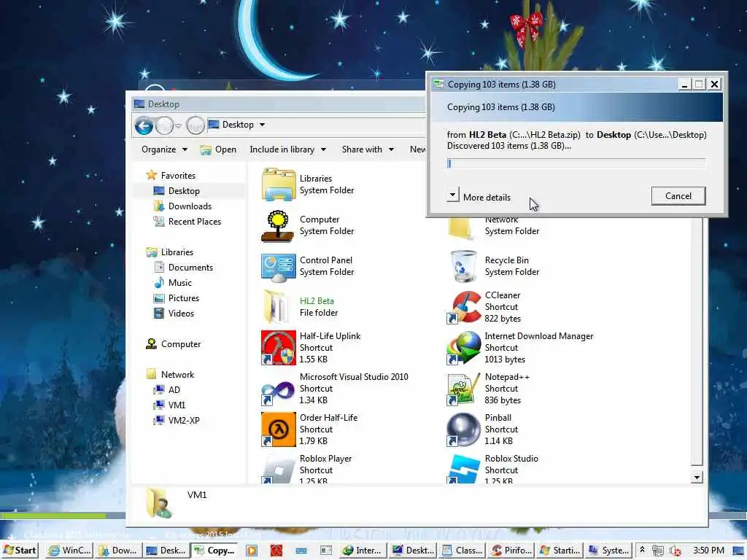Switch to WinC... taskbar window

point(69,551)
